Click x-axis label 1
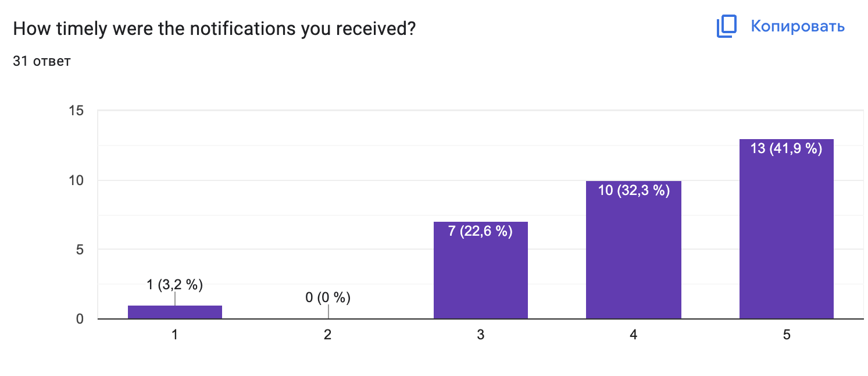 (175, 335)
